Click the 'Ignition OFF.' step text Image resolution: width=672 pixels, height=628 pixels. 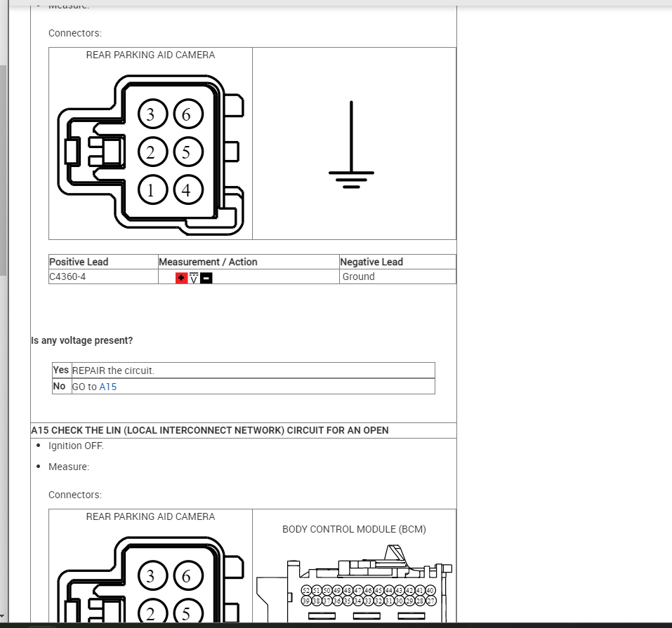(x=76, y=446)
